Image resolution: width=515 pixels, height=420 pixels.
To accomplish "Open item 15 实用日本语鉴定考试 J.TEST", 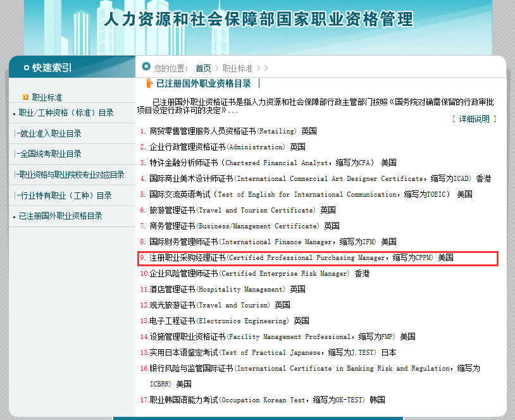I will pos(273,353).
